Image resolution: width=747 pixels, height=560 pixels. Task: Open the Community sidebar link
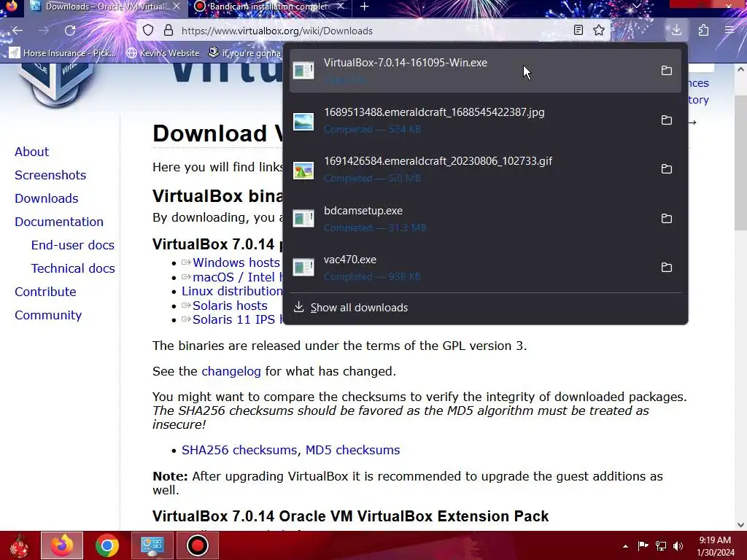tap(48, 315)
